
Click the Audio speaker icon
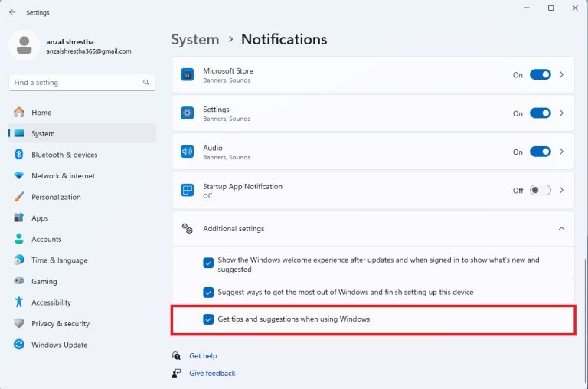click(x=187, y=152)
